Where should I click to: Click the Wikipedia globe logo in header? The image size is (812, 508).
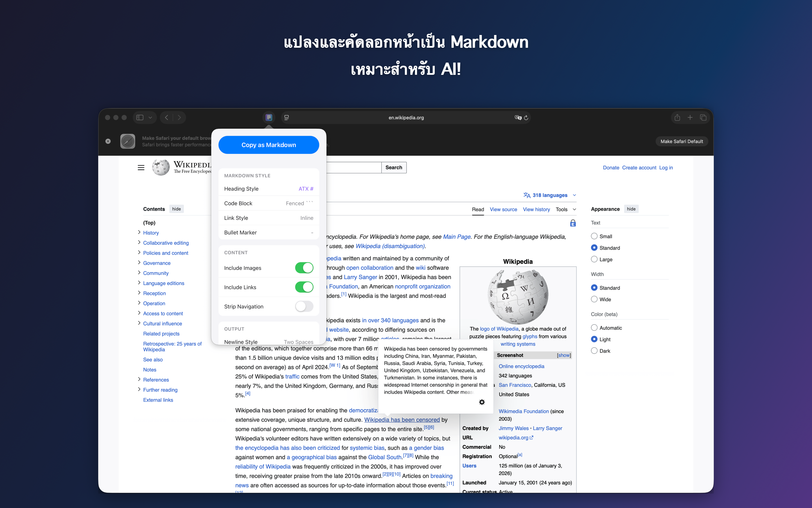tap(161, 167)
